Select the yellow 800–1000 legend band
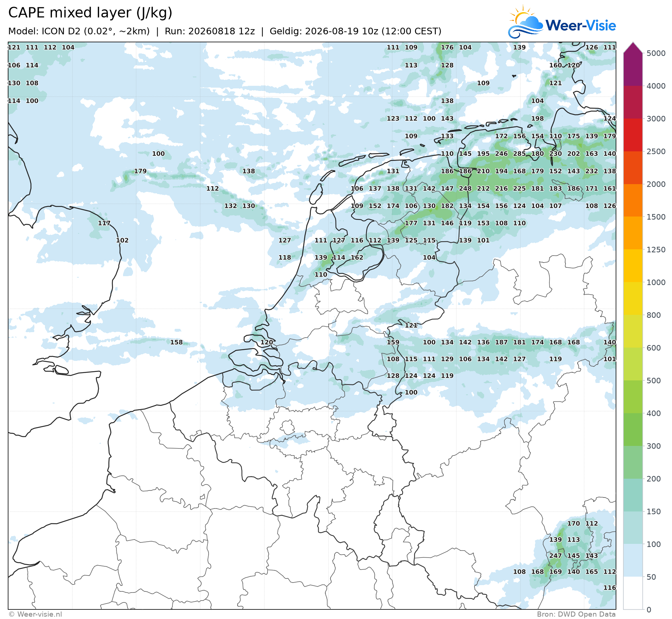 [633, 299]
